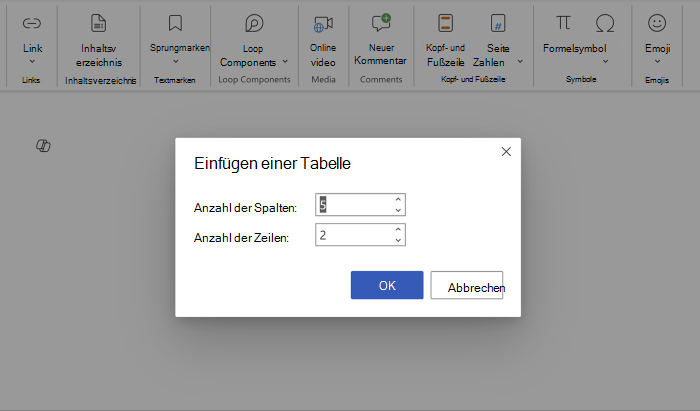Screen dimensions: 700x411
Task: Click the Copilot icon in document margin
Action: click(43, 145)
